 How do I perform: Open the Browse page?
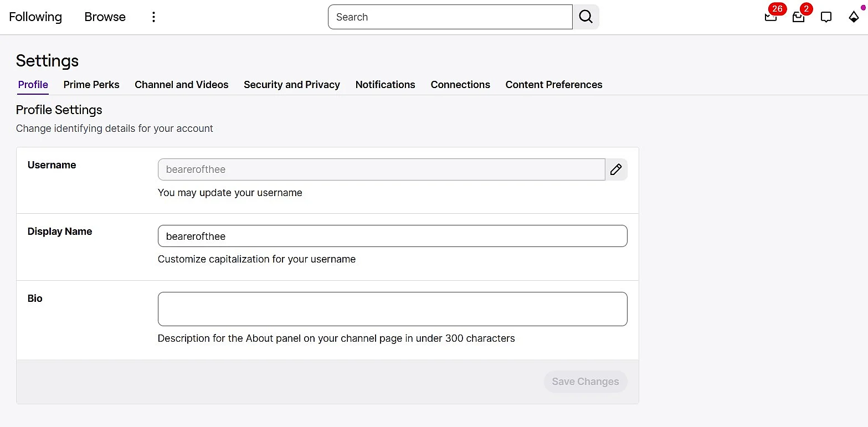coord(105,17)
